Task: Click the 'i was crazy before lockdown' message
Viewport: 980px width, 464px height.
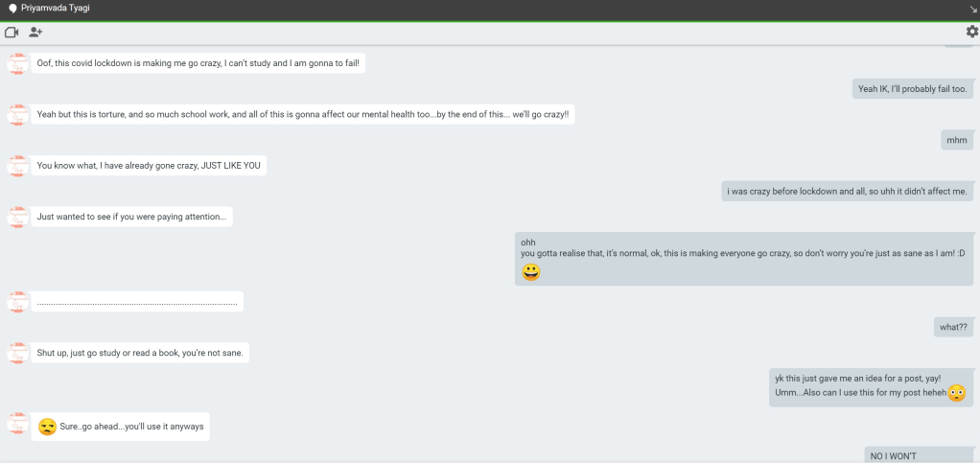Action: click(x=847, y=191)
